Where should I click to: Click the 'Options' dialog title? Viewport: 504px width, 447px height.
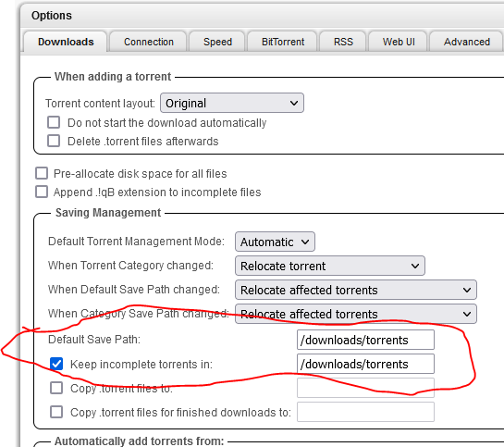click(x=52, y=16)
